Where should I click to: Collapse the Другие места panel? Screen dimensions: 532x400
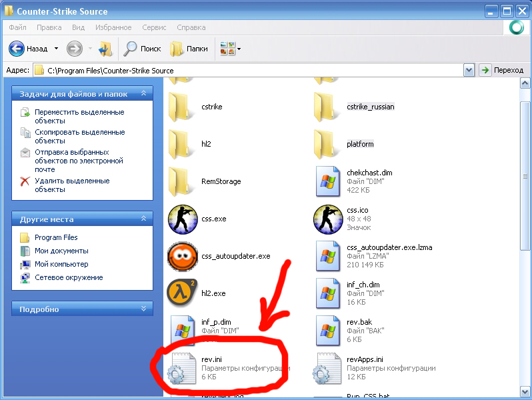tap(143, 219)
